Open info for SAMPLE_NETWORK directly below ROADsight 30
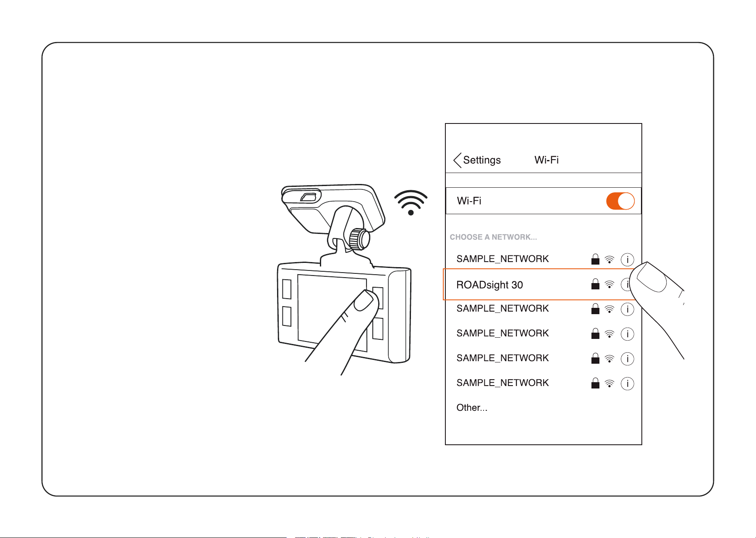This screenshot has width=756, height=538. pos(627,309)
